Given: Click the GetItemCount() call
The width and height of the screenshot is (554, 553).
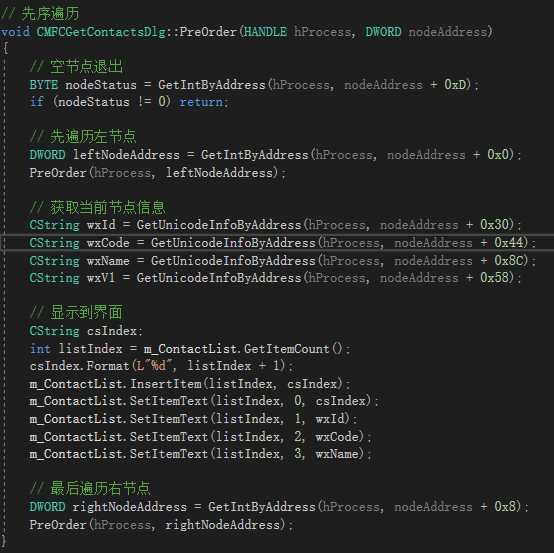Looking at the screenshot, I should 293,349.
